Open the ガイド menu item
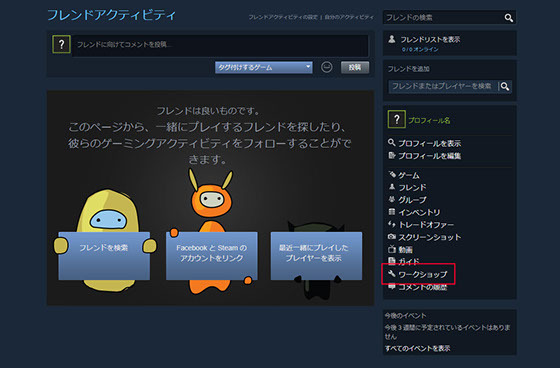Image resolution: width=560 pixels, height=368 pixels. tap(409, 262)
